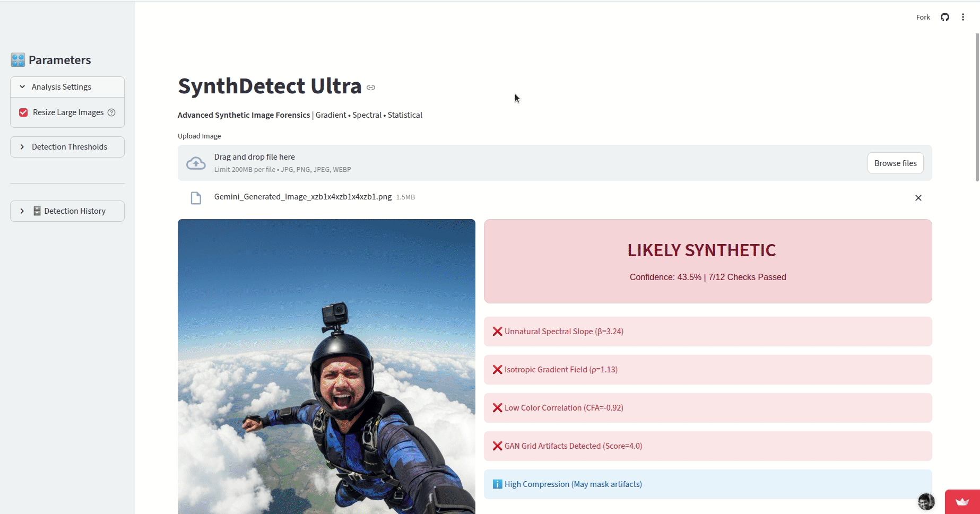
Task: Uncheck the Resize Large Images checkbox
Action: (23, 112)
